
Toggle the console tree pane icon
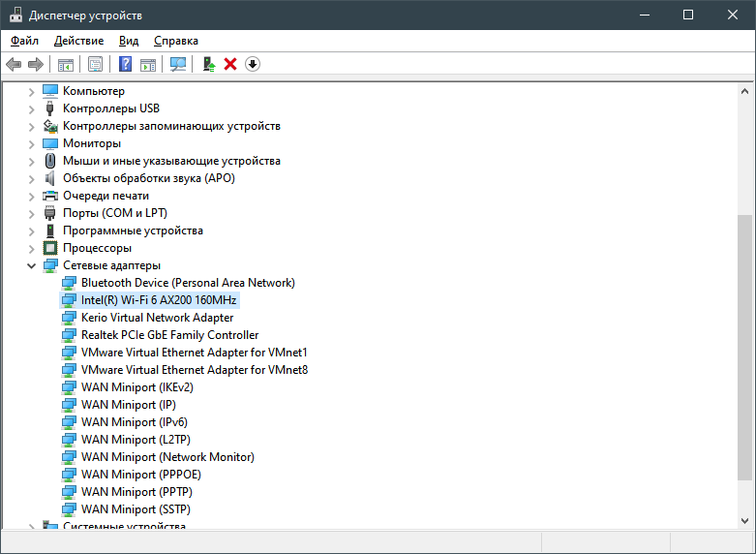[x=66, y=64]
